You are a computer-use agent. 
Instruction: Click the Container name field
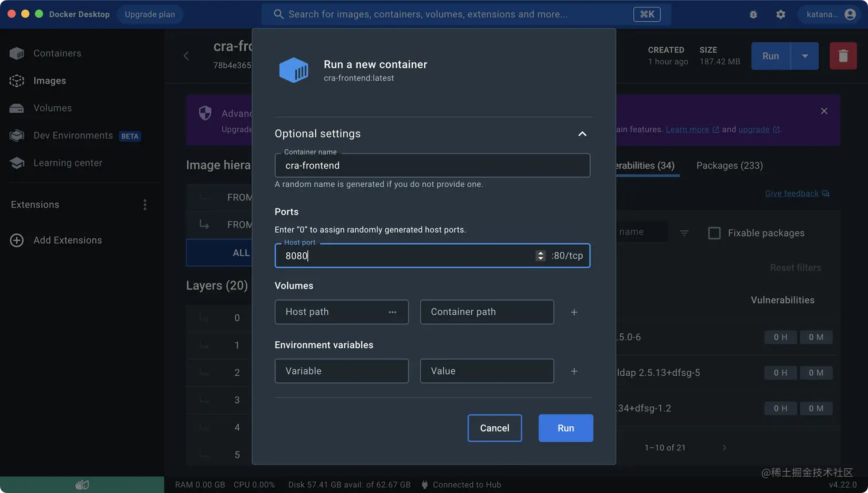click(x=432, y=165)
